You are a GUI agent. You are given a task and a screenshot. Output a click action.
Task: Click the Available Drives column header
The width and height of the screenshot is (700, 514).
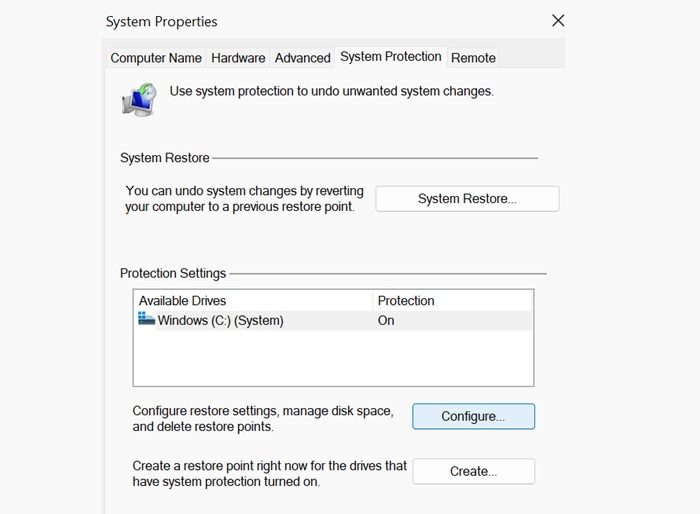(x=183, y=300)
